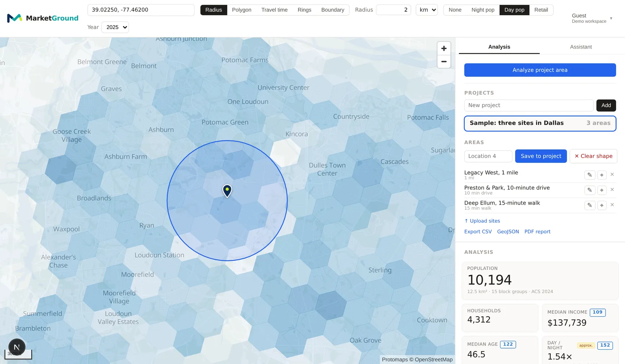Locate Legacy West, 1 mile on map
This screenshot has width=625, height=364.
point(602,175)
